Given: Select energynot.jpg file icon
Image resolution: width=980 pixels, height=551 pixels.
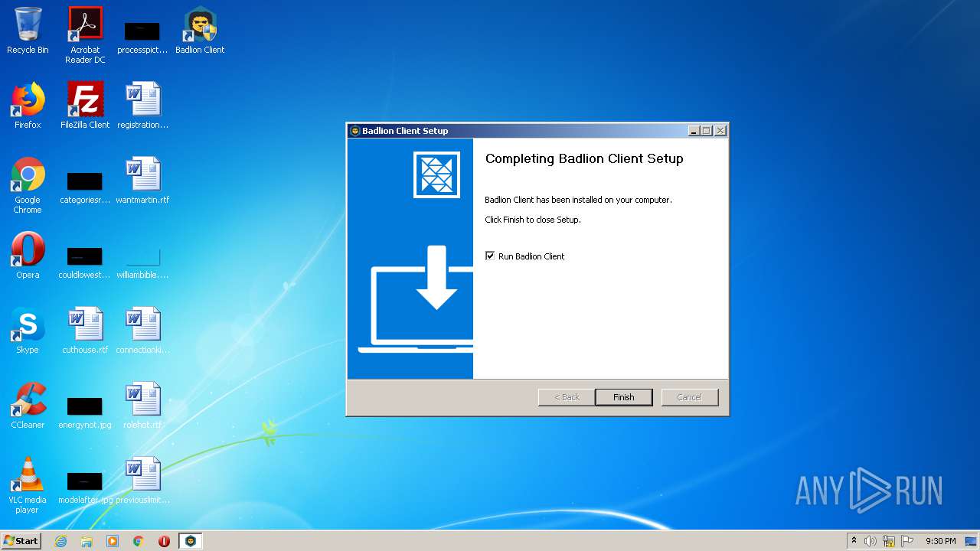Looking at the screenshot, I should pyautogui.click(x=85, y=413).
